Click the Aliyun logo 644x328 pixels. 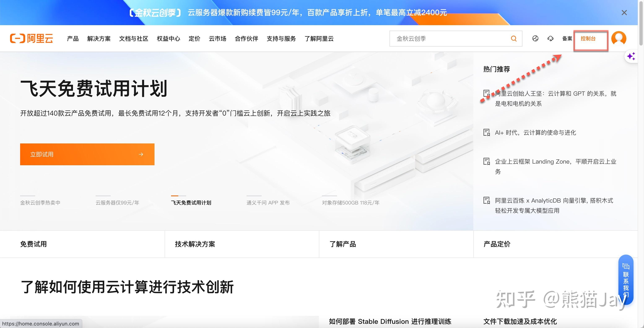point(31,39)
